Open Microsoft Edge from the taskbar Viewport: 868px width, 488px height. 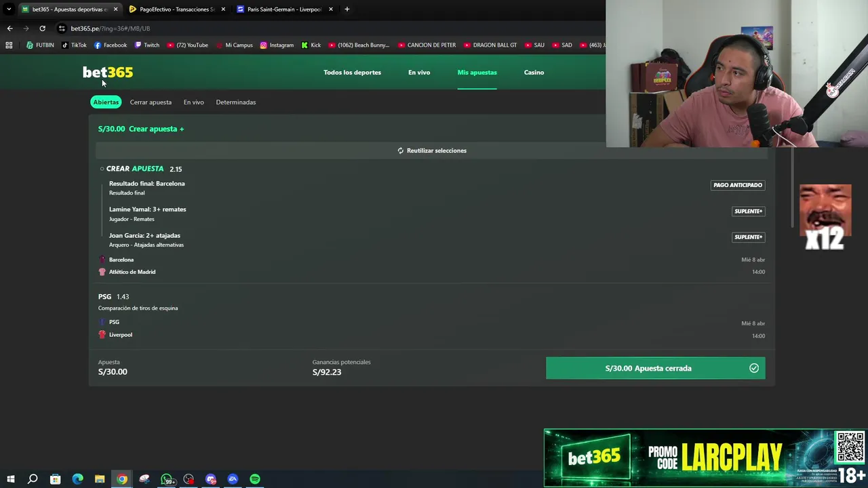coord(77,479)
